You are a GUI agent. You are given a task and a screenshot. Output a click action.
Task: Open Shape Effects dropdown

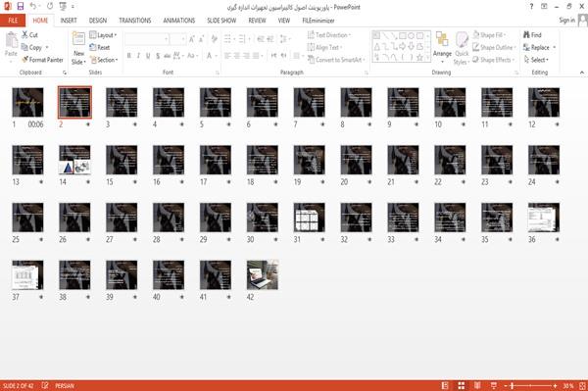point(493,60)
